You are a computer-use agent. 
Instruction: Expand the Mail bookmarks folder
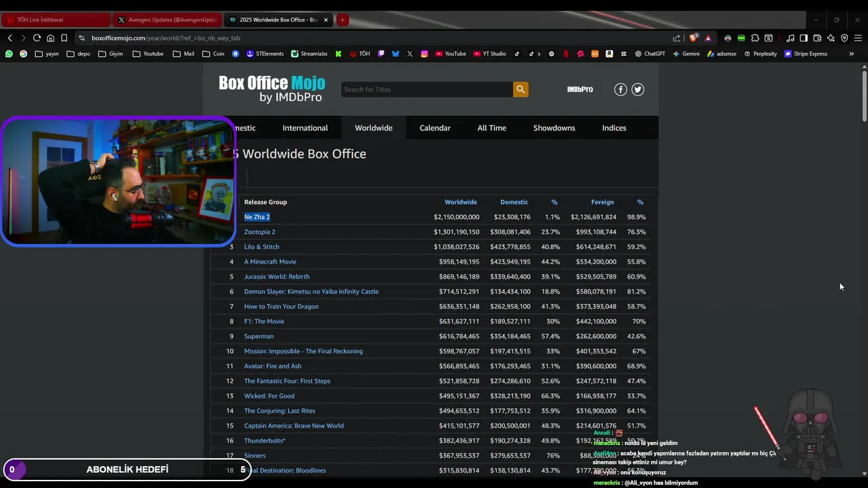coord(184,54)
